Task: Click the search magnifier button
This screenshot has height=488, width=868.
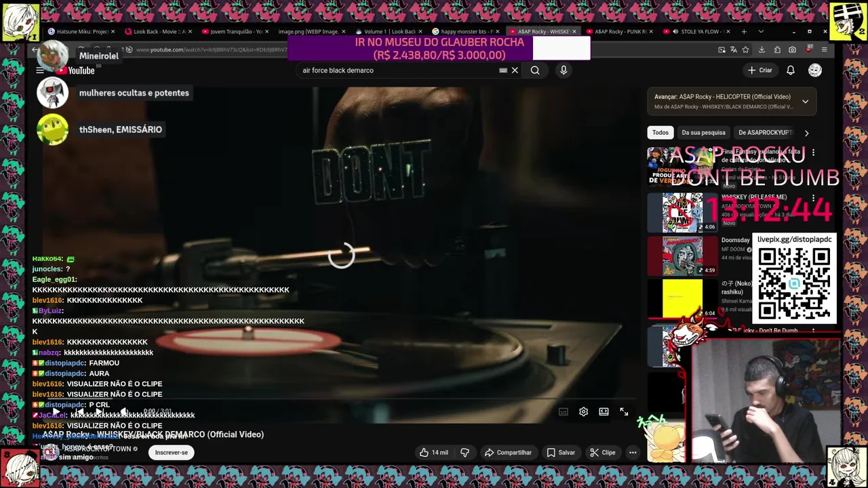Action: (x=535, y=70)
